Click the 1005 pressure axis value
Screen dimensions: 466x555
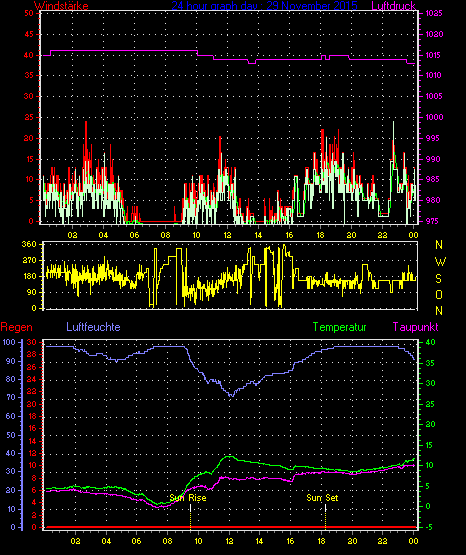pos(434,96)
